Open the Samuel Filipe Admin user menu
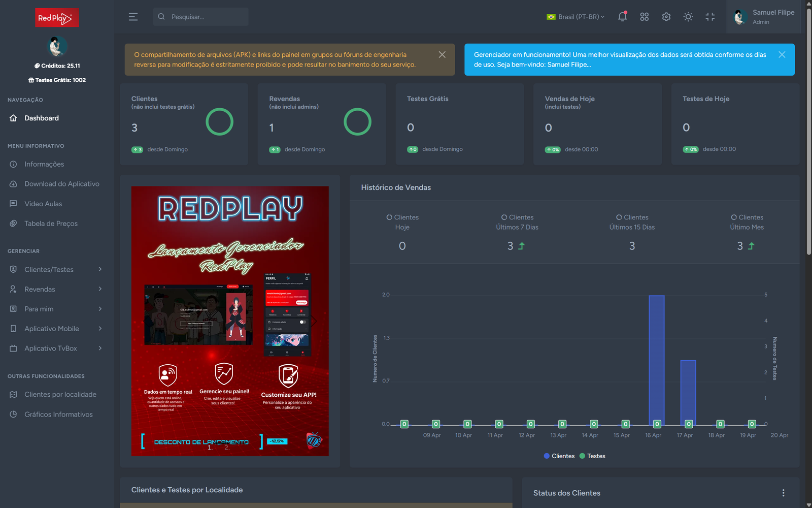Screen dimensions: 812x508 click(x=764, y=17)
